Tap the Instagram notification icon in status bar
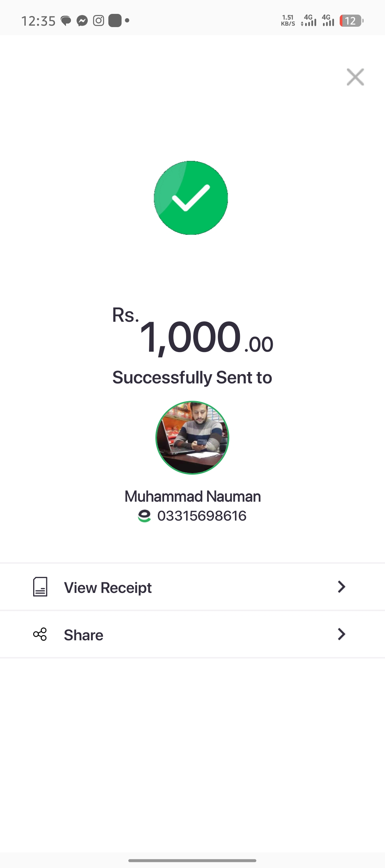Image resolution: width=385 pixels, height=868 pixels. pos(99,21)
